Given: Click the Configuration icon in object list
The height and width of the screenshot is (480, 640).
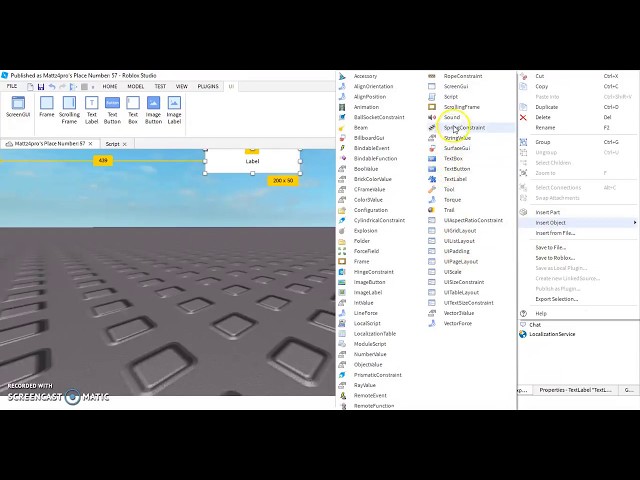Looking at the screenshot, I should tap(342, 210).
